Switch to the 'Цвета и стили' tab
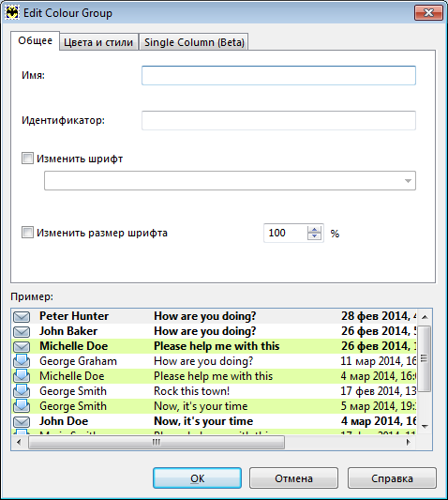The width and height of the screenshot is (448, 500). click(x=98, y=42)
